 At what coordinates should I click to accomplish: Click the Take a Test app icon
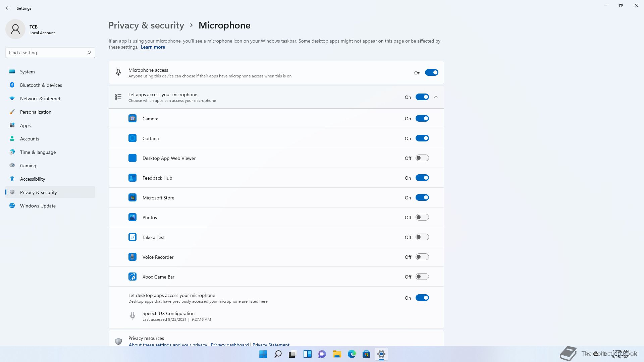[132, 237]
